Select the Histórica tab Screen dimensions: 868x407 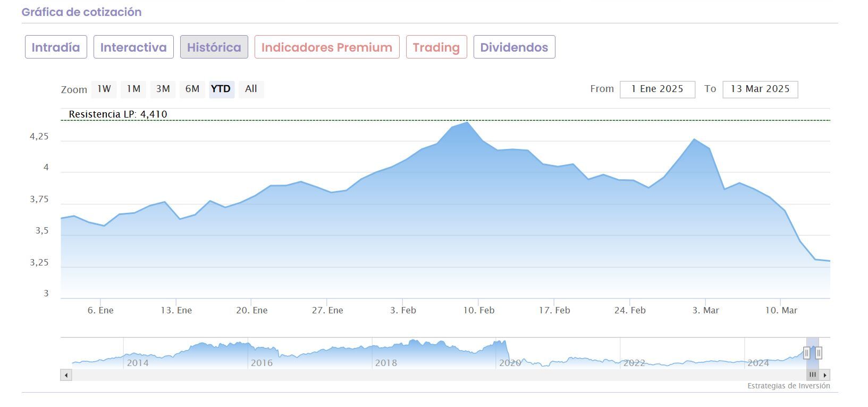214,47
